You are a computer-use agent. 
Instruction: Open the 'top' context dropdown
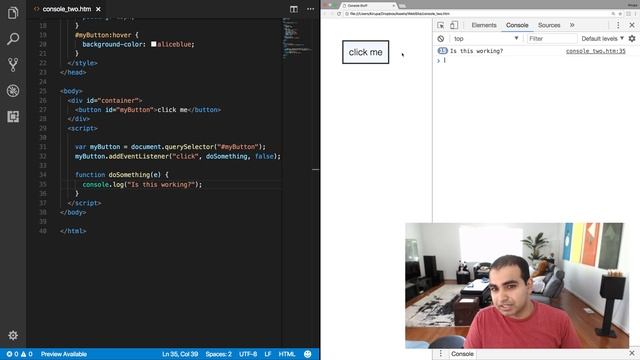click(x=486, y=39)
